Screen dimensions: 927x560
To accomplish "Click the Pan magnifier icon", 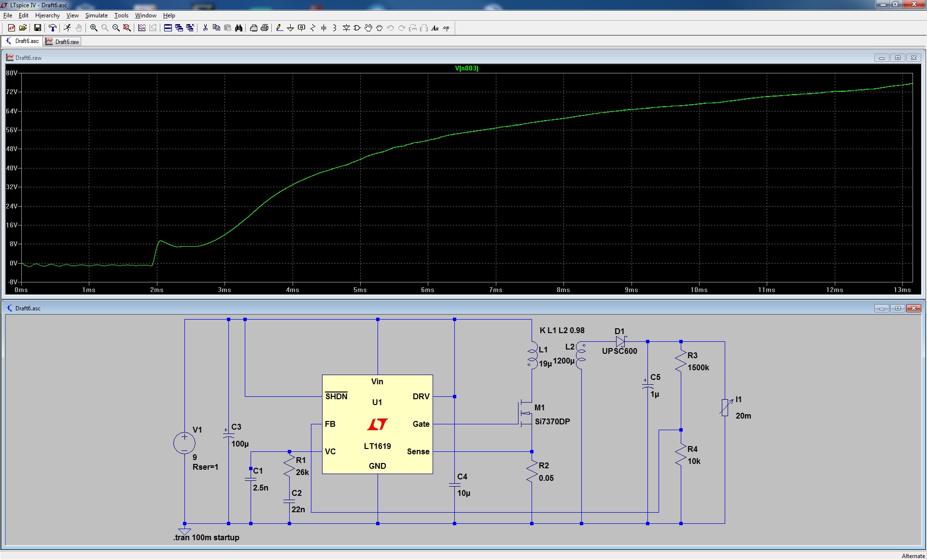I will 105,28.
